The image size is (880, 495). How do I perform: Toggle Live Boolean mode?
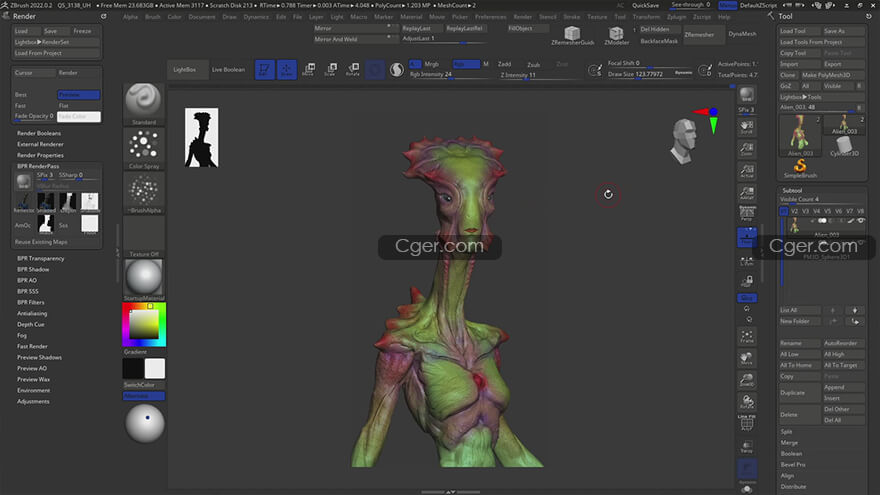227,70
